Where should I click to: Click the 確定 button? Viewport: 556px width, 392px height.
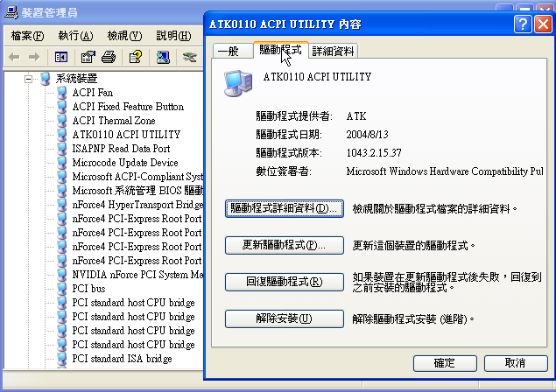[x=445, y=363]
